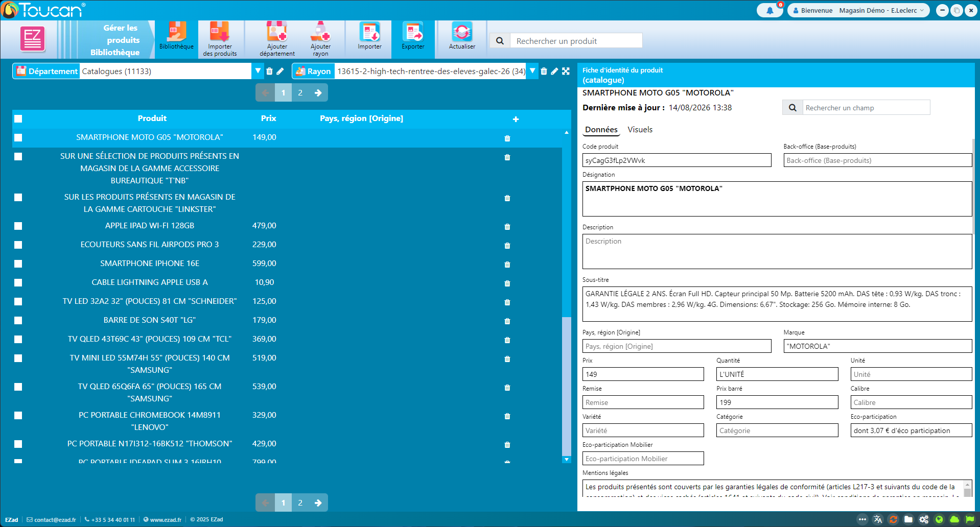Click the product list scrollbar down arrow
The height and width of the screenshot is (527, 980).
click(566, 460)
